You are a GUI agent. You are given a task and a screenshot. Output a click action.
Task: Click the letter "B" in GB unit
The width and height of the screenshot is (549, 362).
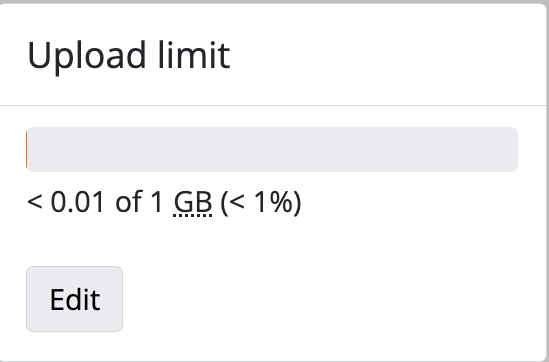pos(204,202)
